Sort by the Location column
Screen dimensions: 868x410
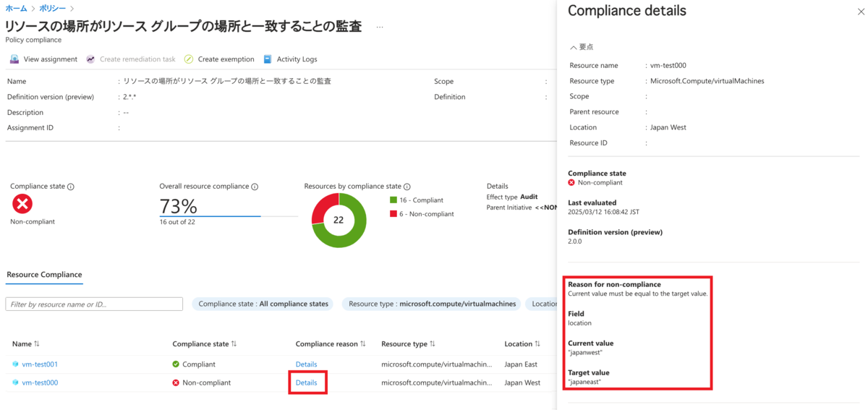523,344
